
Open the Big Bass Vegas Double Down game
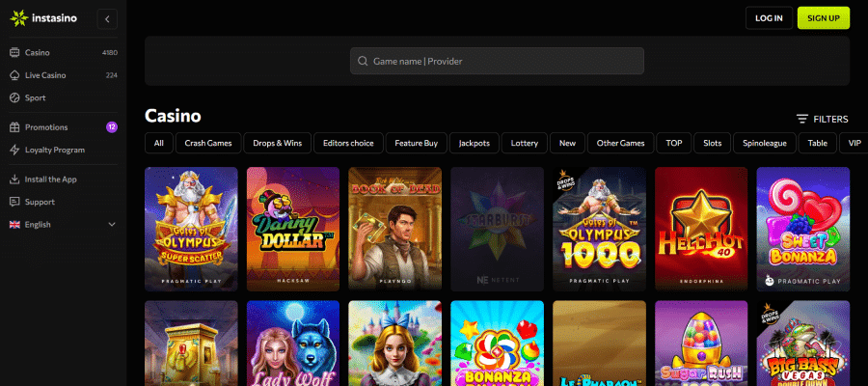803,344
